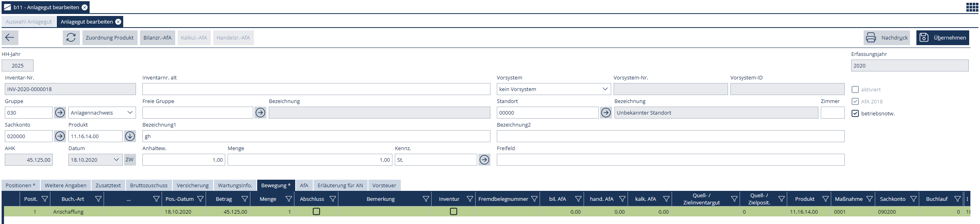Click the Kalkul.-AfA button
The width and height of the screenshot is (980, 224).
click(194, 38)
